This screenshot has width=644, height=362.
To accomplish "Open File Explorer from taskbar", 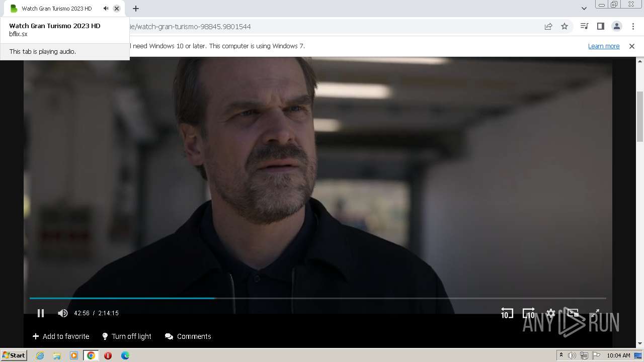I will (x=57, y=355).
